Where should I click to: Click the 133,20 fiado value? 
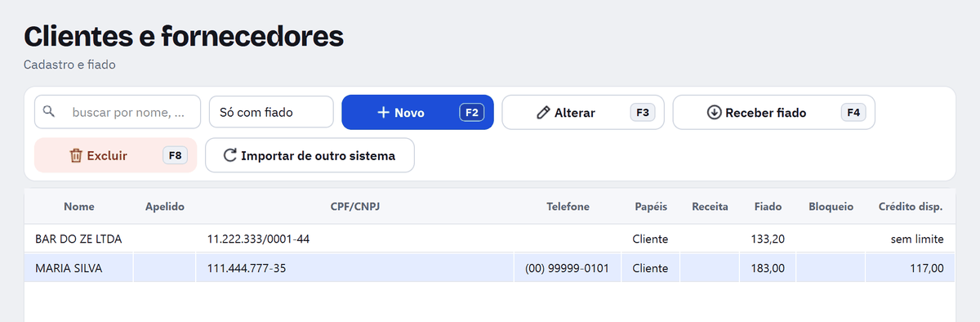pos(768,239)
